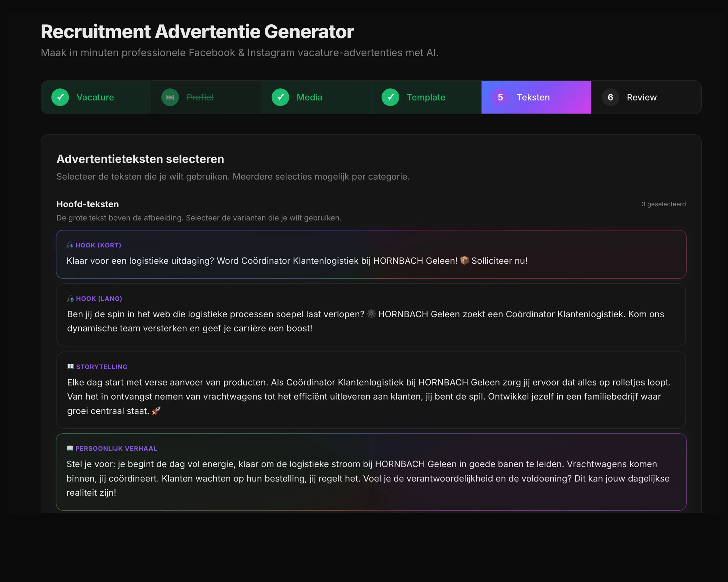Click the spider web emoji in Hook Lang text
Screen dimensions: 728x582
point(372,314)
